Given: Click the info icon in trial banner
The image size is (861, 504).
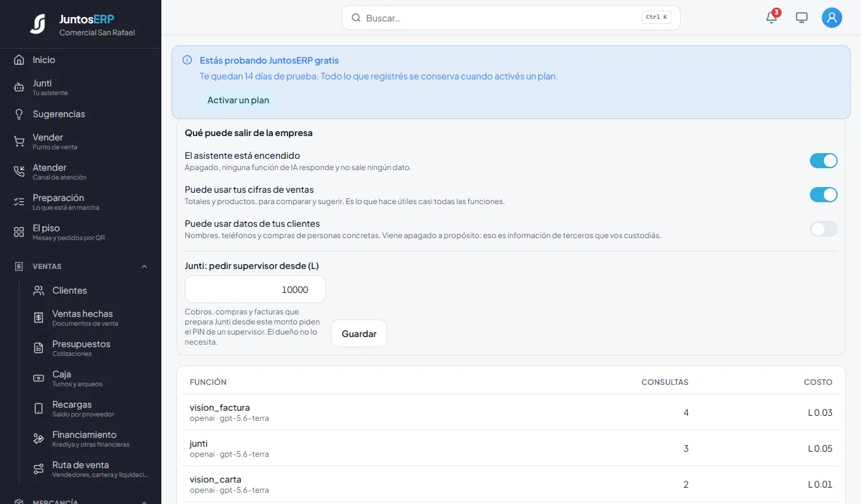Looking at the screenshot, I should coord(187,60).
